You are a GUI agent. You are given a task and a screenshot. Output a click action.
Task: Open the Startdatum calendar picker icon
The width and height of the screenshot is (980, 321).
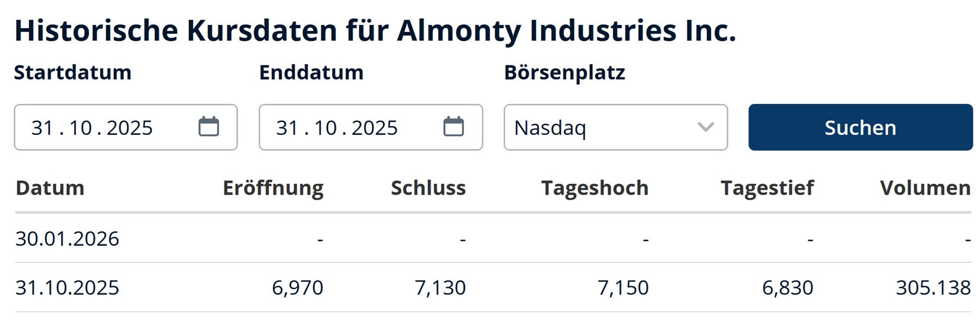point(210,126)
